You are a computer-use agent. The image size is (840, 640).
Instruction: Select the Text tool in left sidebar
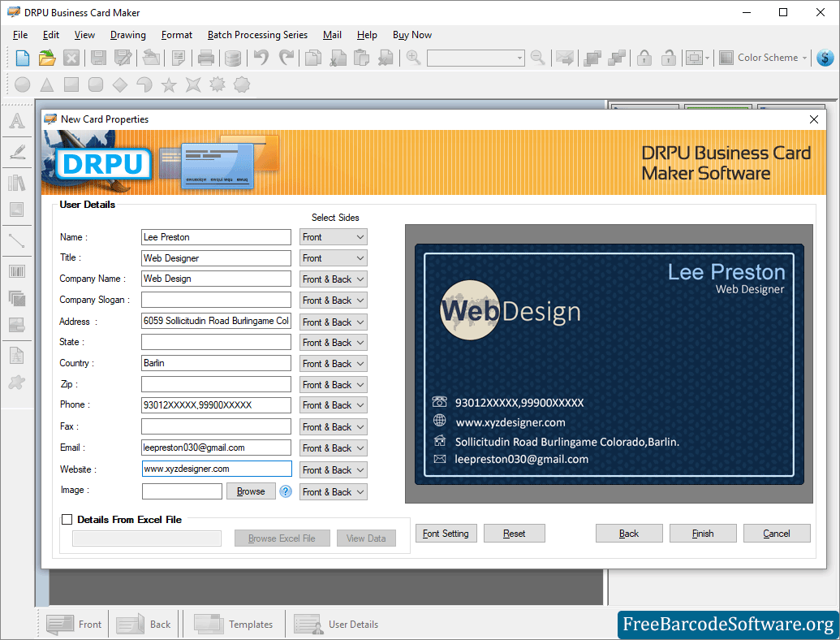click(x=17, y=120)
